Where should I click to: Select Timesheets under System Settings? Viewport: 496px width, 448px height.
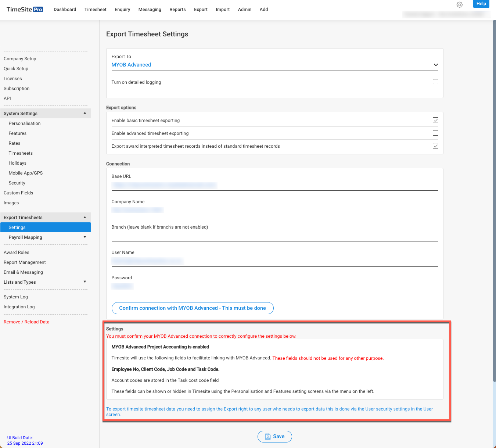[x=21, y=153]
